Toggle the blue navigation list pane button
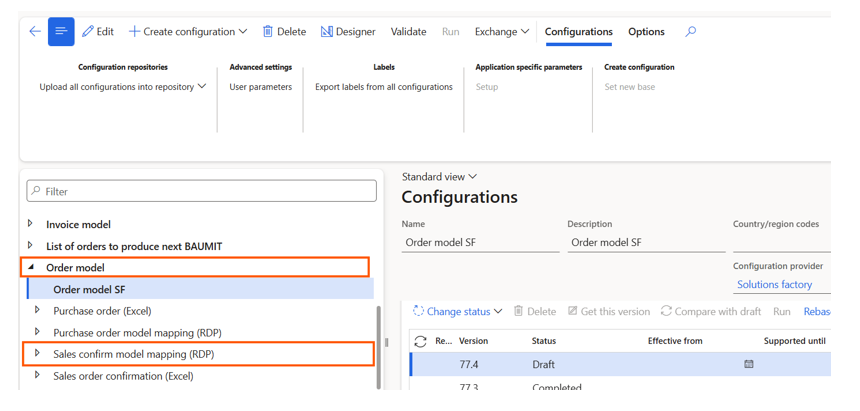The width and height of the screenshot is (860, 411). 61,31
